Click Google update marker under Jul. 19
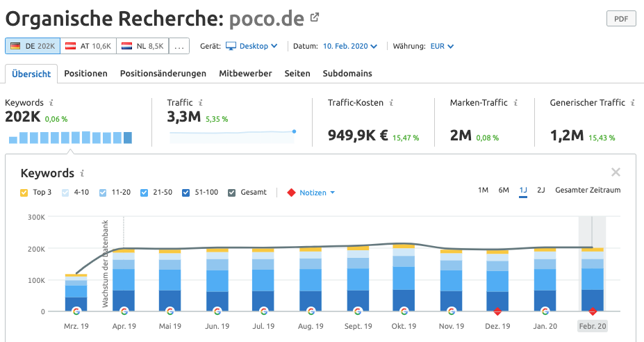This screenshot has width=644, height=342. click(x=264, y=311)
